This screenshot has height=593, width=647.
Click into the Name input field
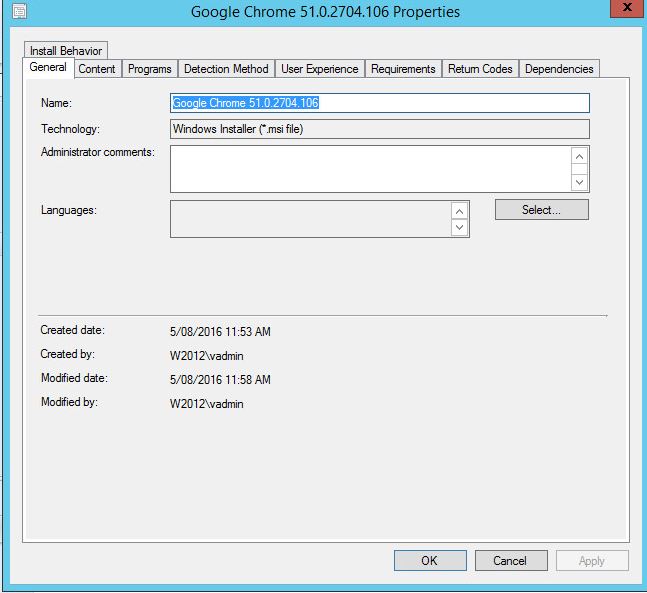pyautogui.click(x=380, y=103)
